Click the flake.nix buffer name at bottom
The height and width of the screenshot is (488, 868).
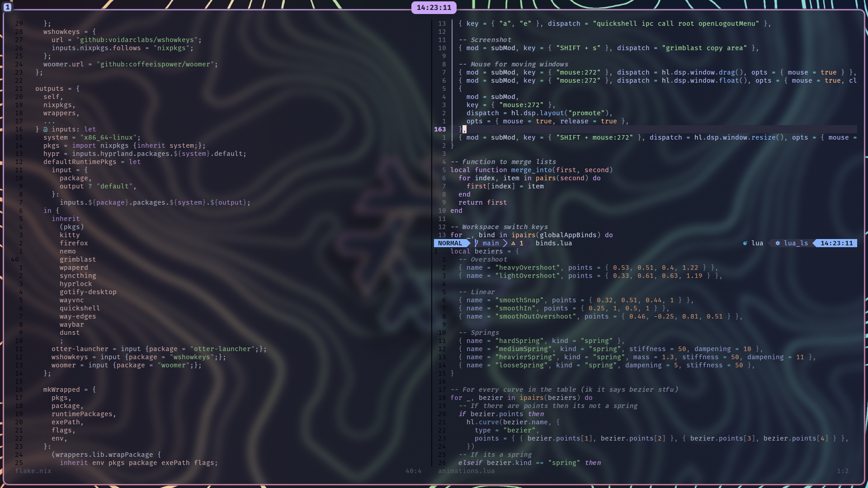pos(33,471)
